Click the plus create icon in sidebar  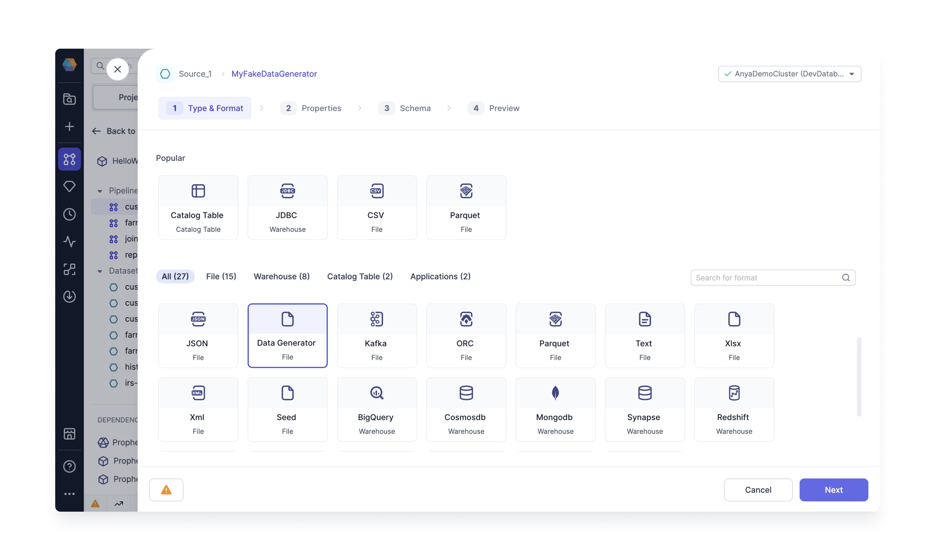[69, 127]
